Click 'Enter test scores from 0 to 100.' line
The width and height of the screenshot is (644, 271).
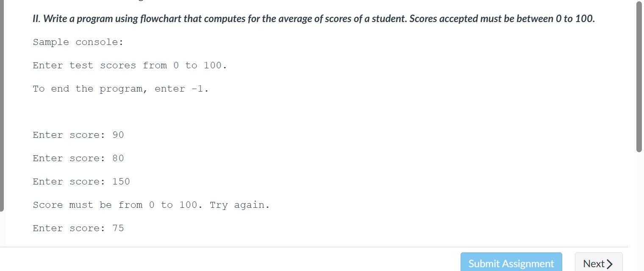[x=130, y=65]
